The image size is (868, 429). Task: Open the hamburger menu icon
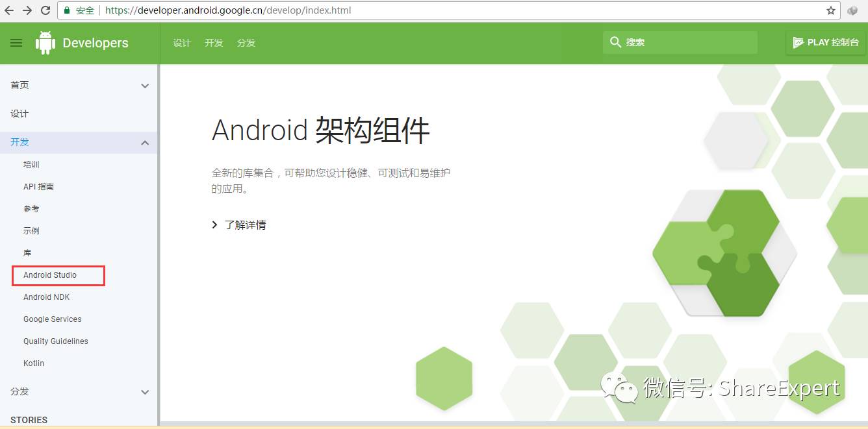(x=16, y=43)
